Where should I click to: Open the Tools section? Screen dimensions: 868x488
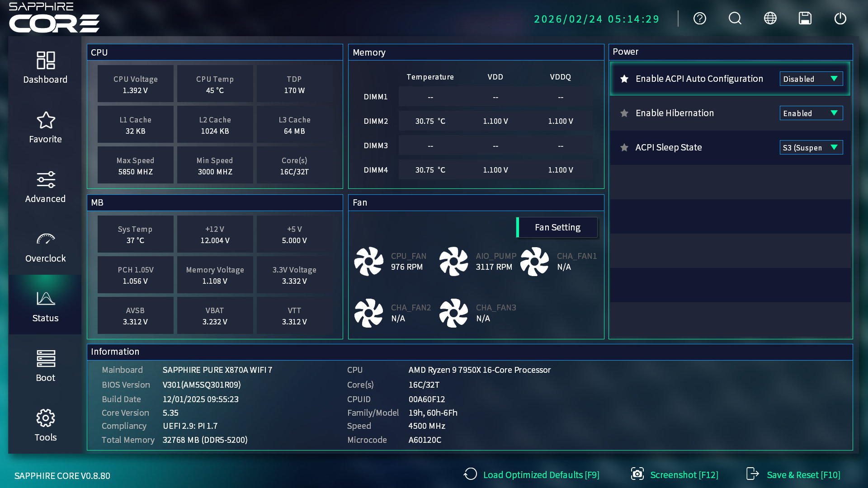click(x=45, y=425)
